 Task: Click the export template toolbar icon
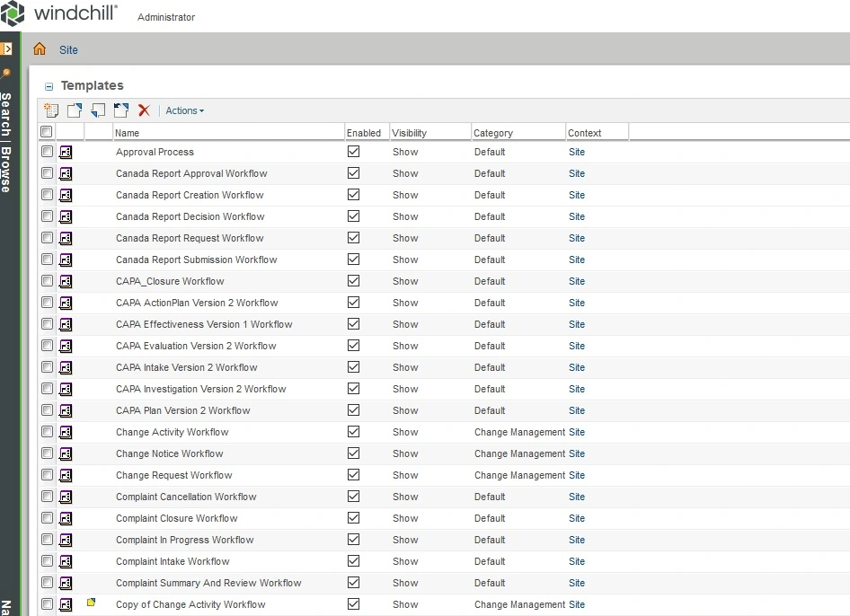[x=75, y=110]
